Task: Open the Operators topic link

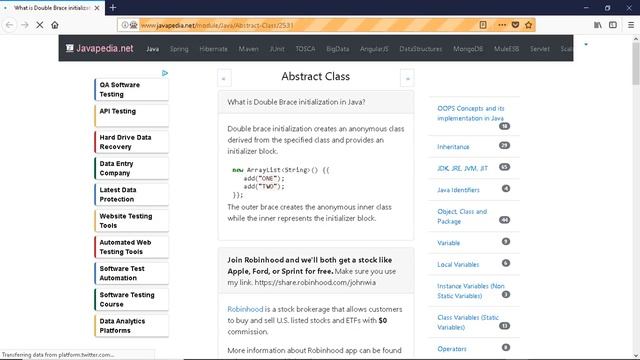Action: [452, 349]
